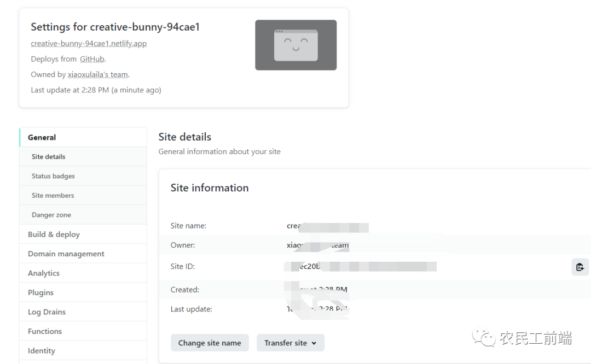
Task: Click the 'Site information' heading
Action: [210, 188]
